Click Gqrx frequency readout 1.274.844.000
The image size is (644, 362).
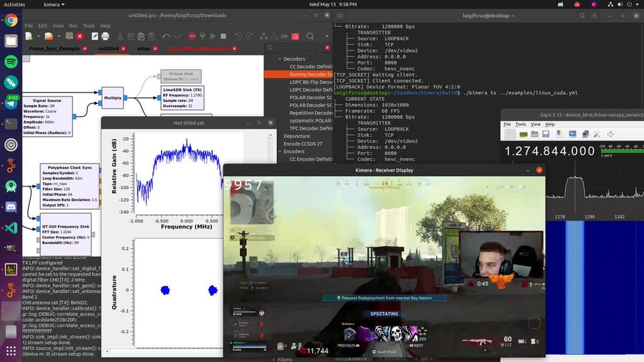point(549,151)
